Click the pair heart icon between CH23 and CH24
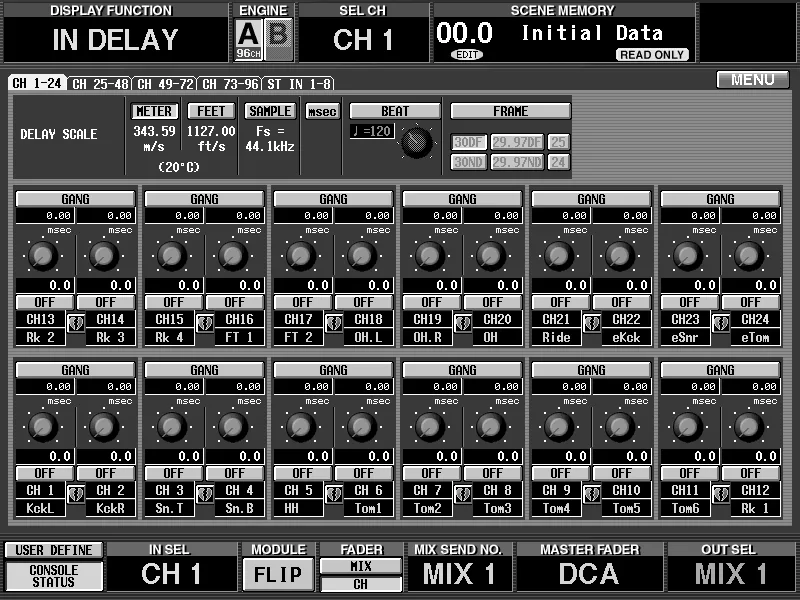 [x=721, y=323]
